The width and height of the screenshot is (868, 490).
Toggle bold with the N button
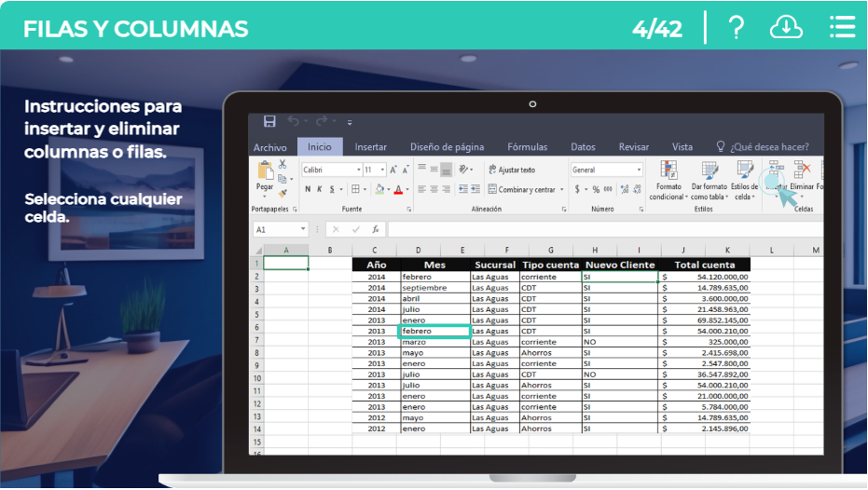(x=307, y=189)
